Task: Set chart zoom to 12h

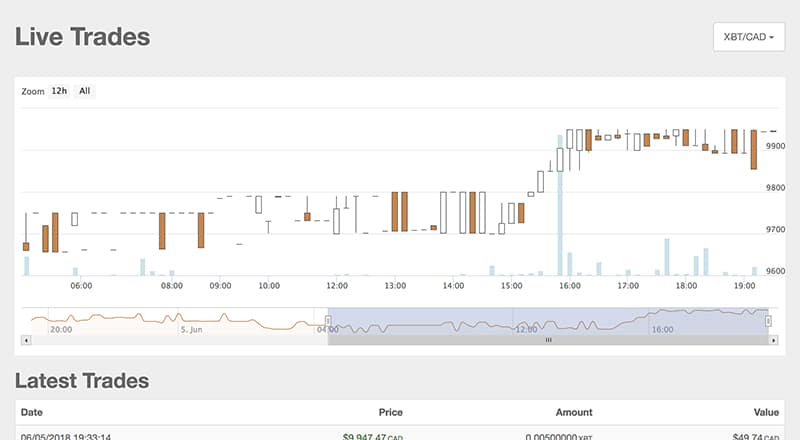Action: point(60,91)
